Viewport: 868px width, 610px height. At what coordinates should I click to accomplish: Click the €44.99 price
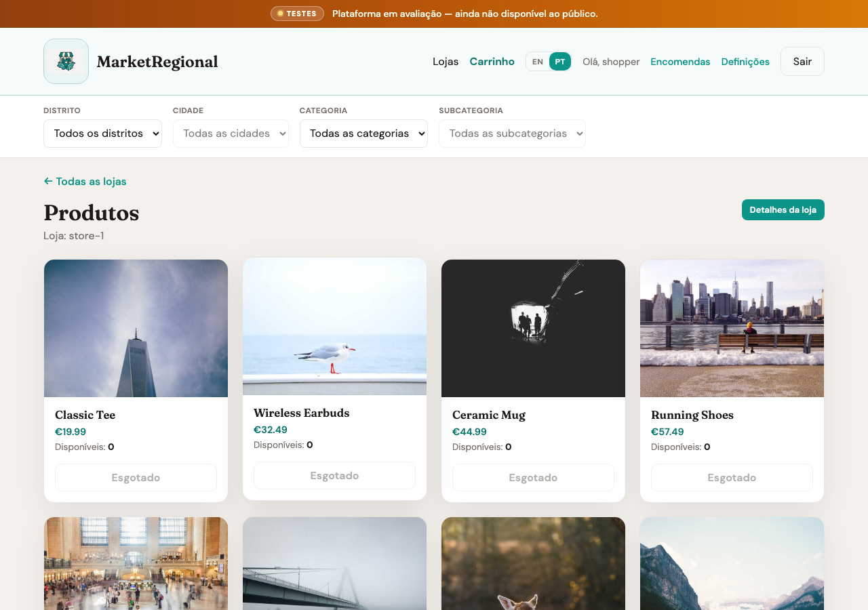click(469, 432)
